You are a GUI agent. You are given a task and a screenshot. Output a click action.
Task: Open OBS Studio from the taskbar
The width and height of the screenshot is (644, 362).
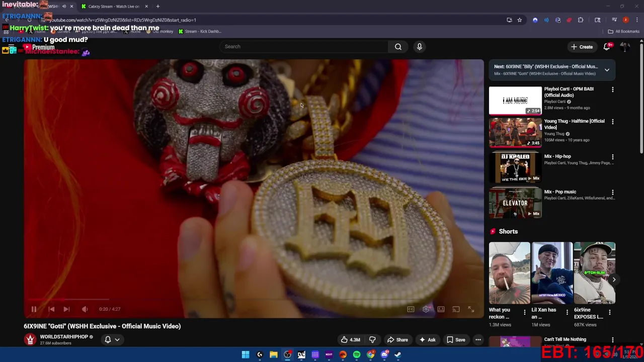[x=287, y=354]
